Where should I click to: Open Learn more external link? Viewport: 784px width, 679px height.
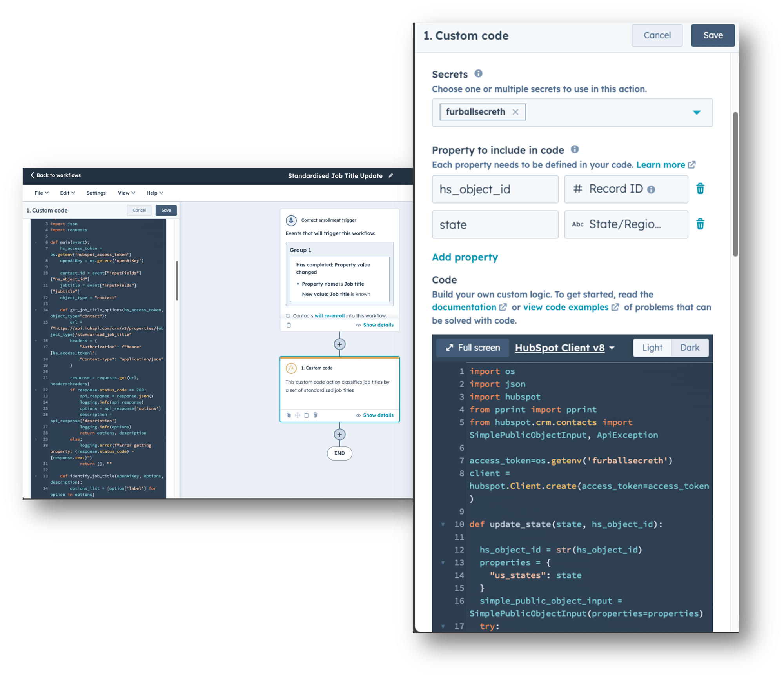[x=665, y=165]
